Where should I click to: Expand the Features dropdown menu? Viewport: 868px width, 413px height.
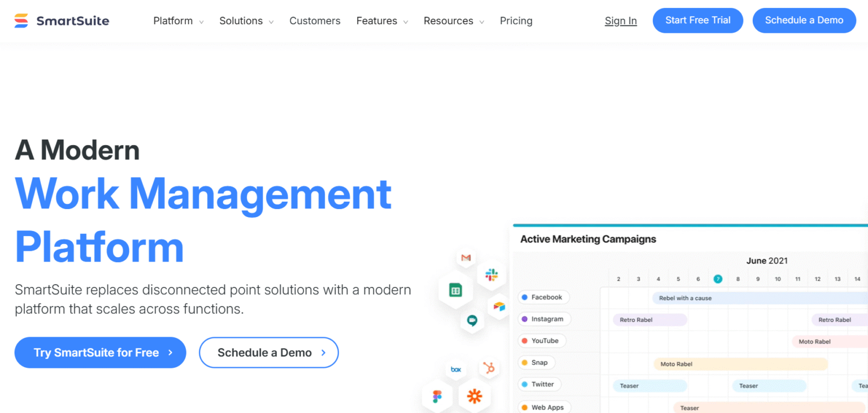(x=382, y=21)
